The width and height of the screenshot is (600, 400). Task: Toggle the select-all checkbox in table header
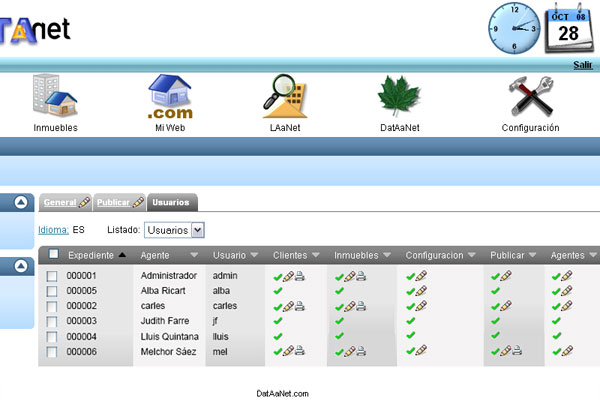(x=54, y=255)
